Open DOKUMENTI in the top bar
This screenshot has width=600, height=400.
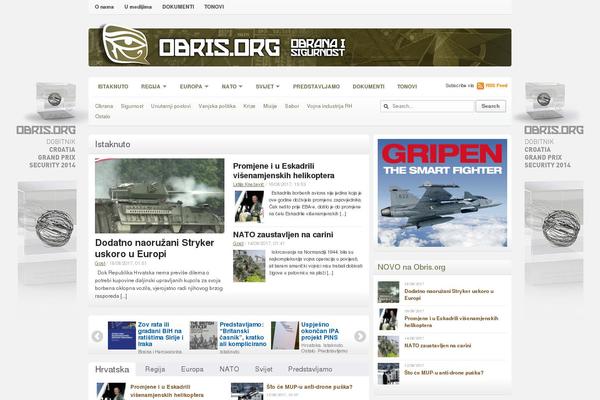[x=178, y=7]
